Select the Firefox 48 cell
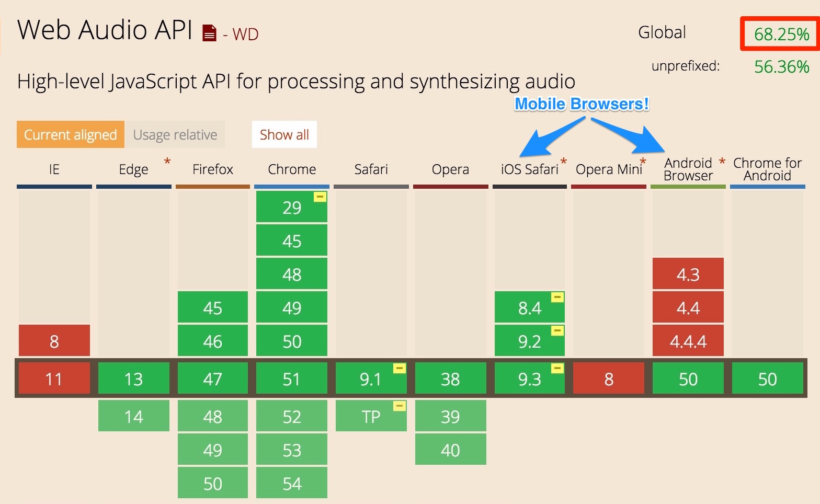 click(213, 416)
